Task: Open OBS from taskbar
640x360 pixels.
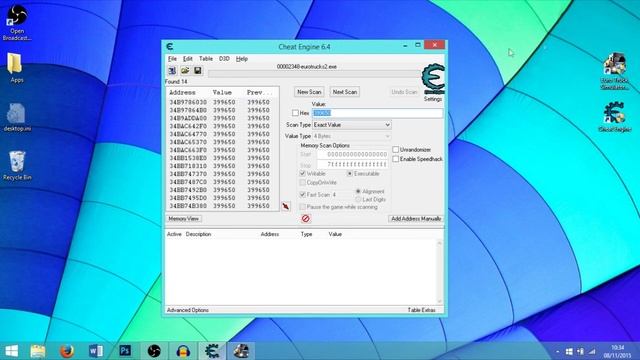Action: click(154, 351)
